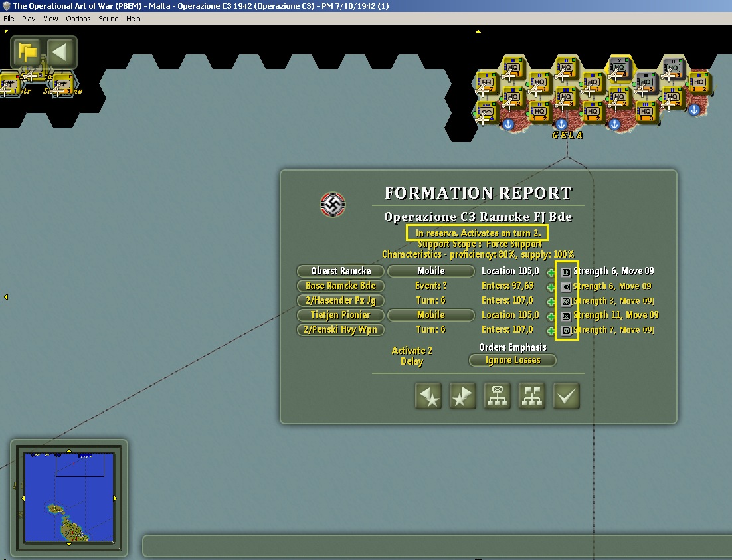Click 'Enters: 97,63' text

coord(507,286)
